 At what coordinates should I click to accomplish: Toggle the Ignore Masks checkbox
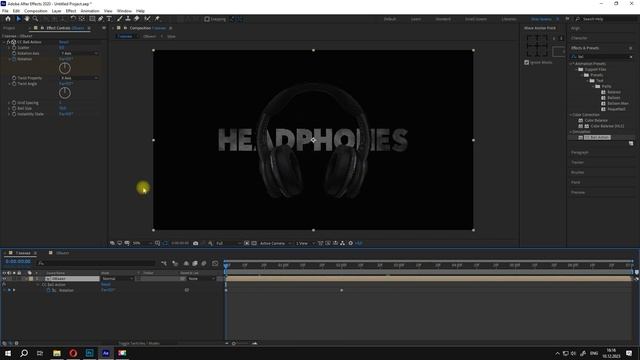[527, 62]
